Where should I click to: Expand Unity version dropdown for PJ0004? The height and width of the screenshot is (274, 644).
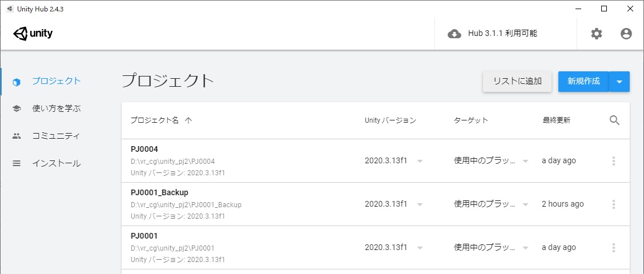tap(420, 161)
